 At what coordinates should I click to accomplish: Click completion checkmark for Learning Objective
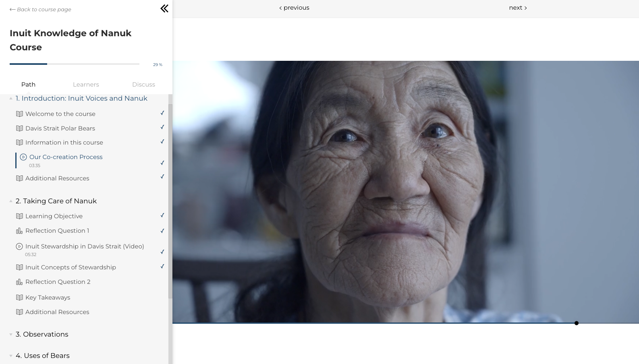click(x=162, y=215)
